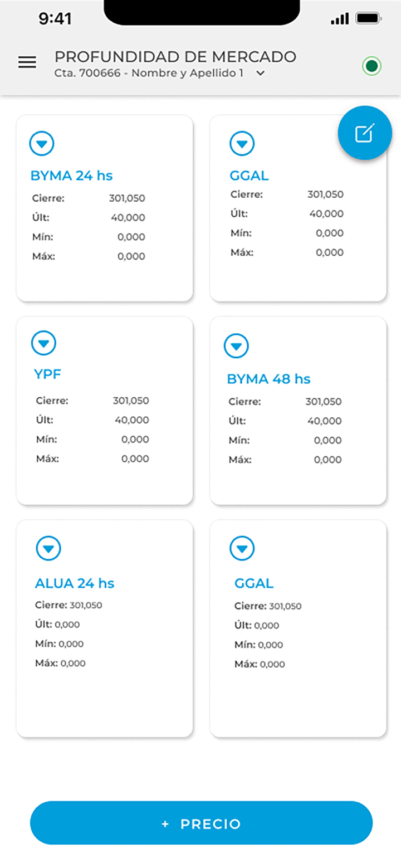Select the BYMA 24 hs title
Viewport: 401px width, 868px height.
pos(71,176)
